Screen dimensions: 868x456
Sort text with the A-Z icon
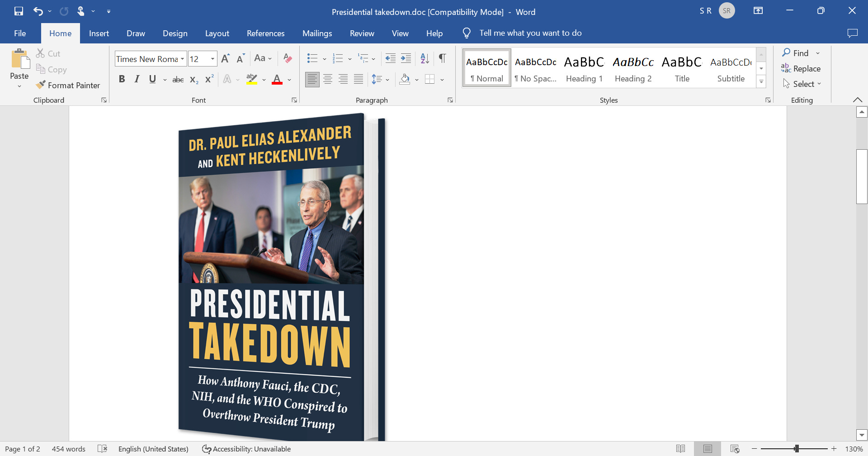point(425,58)
